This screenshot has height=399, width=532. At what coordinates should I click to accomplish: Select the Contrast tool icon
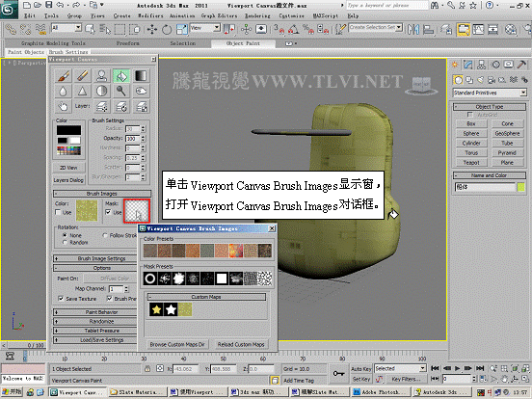point(101,91)
